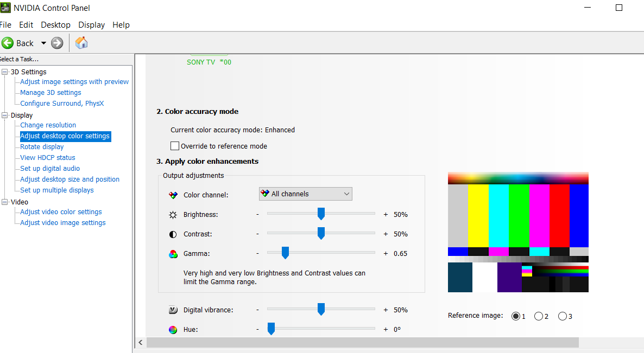Click the Gamma plus sign

point(386,254)
